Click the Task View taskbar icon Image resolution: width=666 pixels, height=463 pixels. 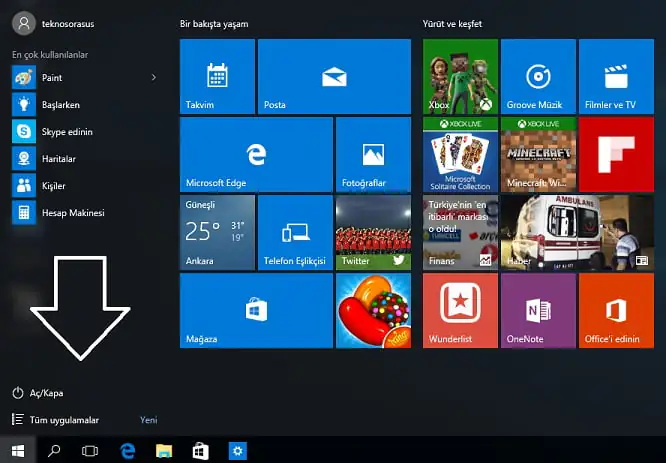90,451
